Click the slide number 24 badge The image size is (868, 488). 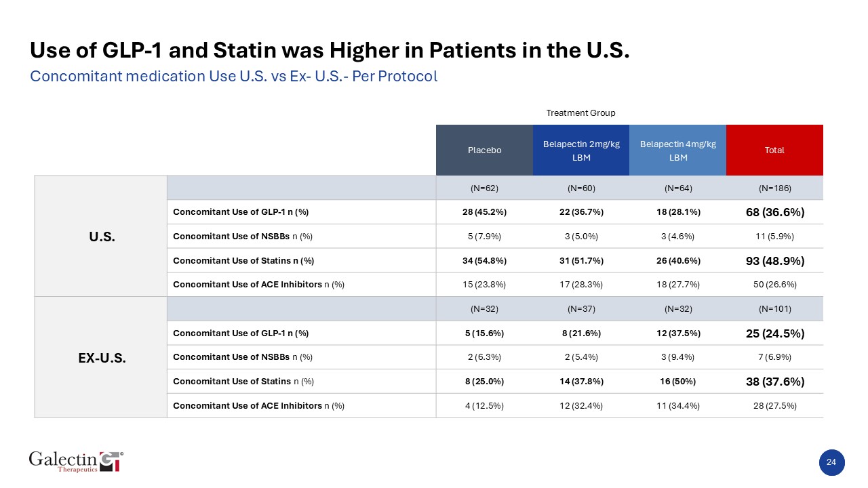tap(831, 462)
